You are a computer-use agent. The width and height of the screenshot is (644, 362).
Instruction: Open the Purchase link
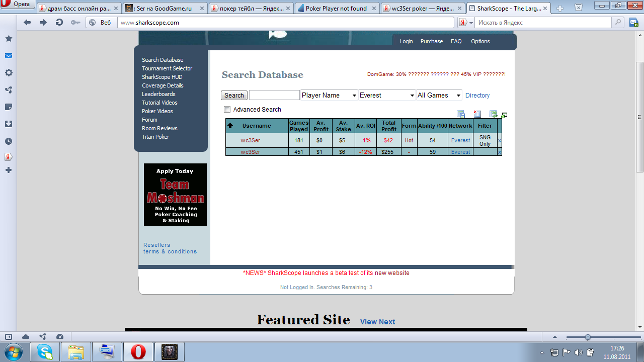click(x=432, y=42)
